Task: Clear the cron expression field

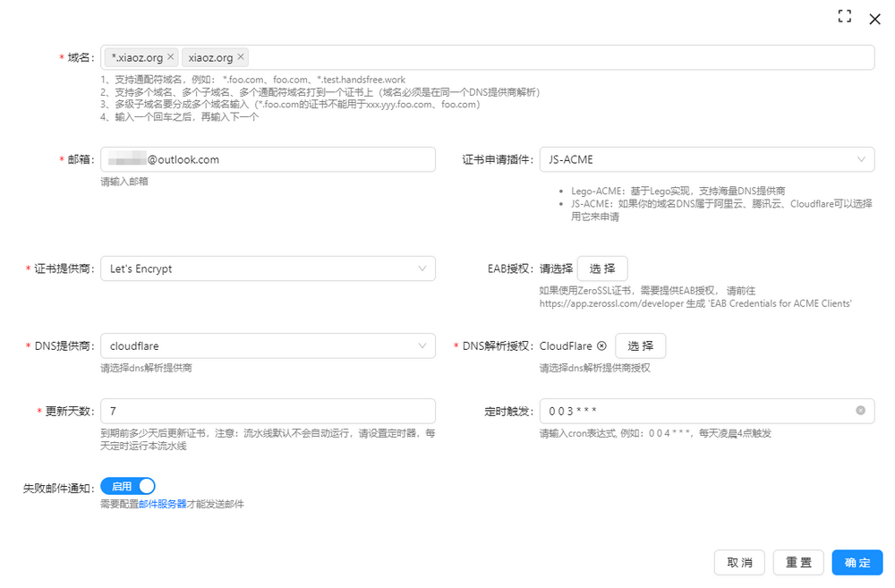Action: 860,411
